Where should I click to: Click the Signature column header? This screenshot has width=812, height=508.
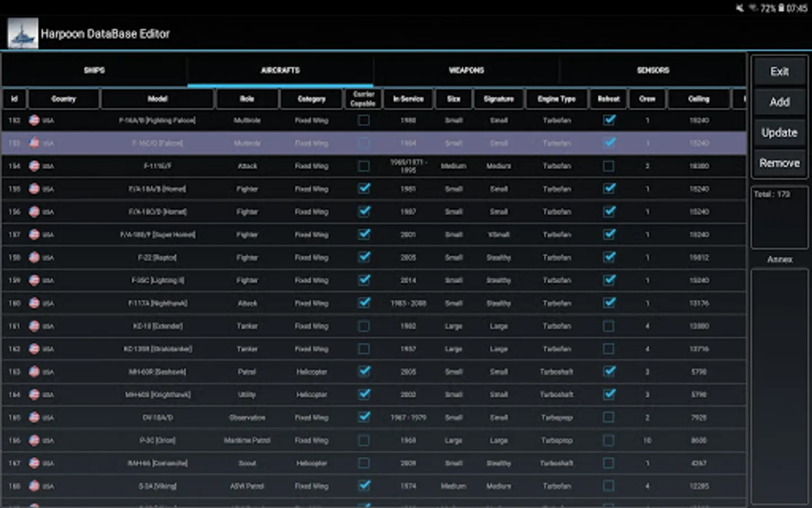point(498,99)
